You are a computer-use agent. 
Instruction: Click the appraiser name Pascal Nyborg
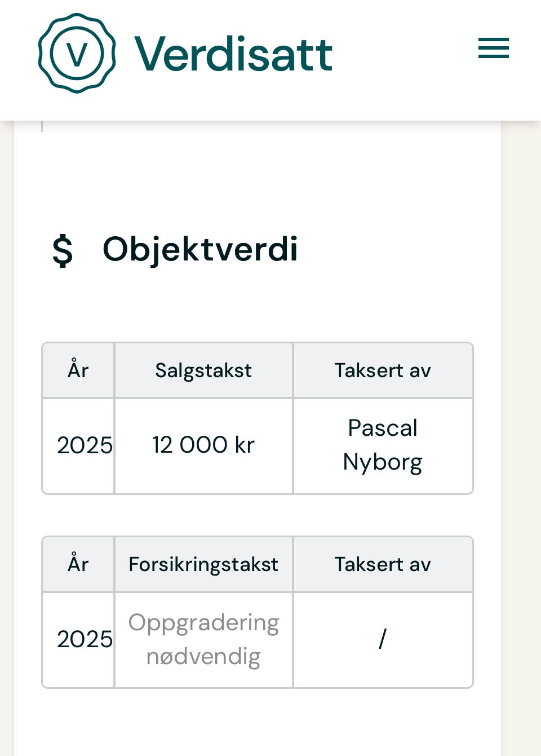pos(383,445)
